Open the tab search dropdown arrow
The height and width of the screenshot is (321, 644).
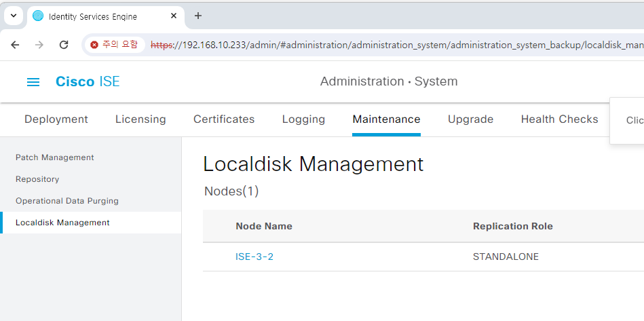click(14, 16)
